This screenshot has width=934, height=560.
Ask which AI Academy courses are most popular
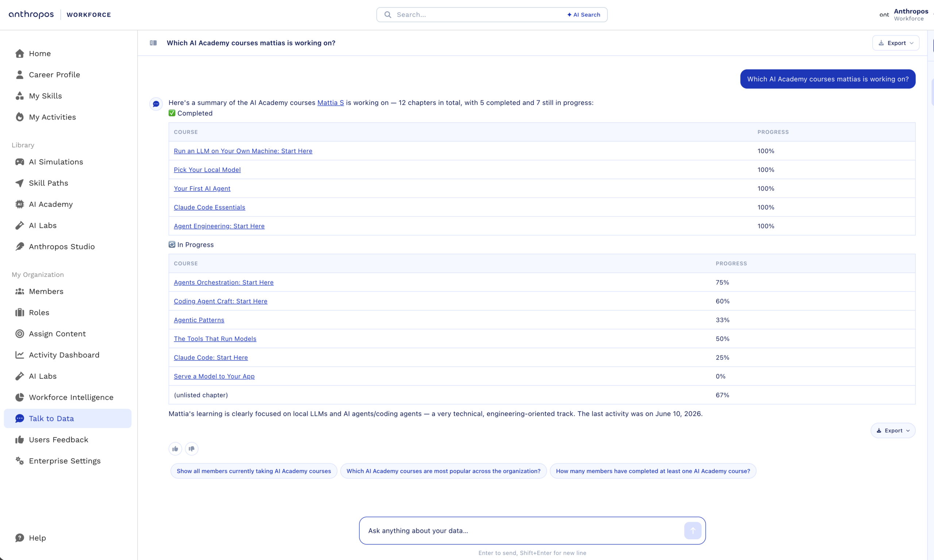443,471
